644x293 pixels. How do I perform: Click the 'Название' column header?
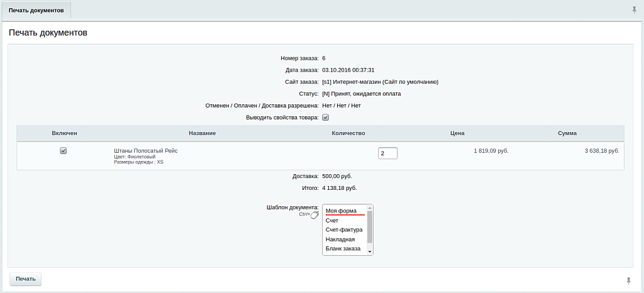point(202,133)
